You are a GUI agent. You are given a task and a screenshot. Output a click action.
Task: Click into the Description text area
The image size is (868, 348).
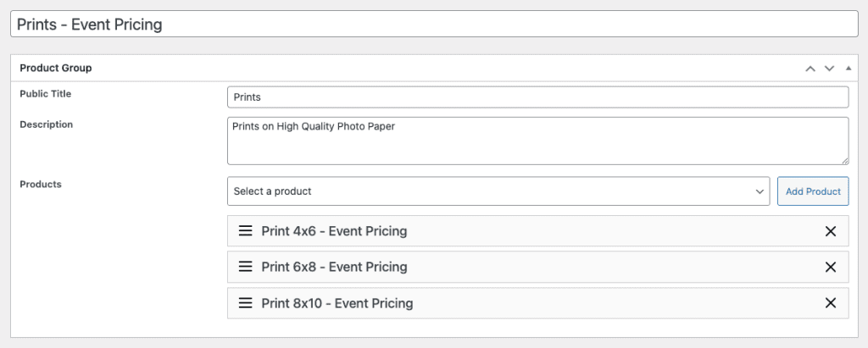click(x=537, y=141)
